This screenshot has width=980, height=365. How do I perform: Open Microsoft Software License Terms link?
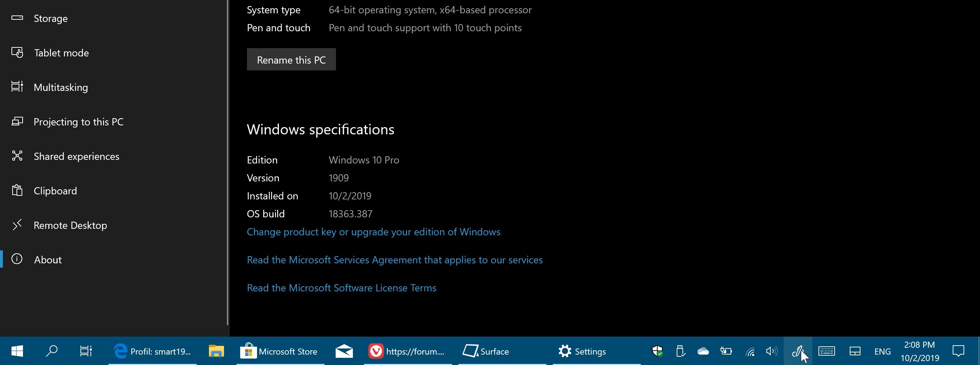[x=341, y=288]
